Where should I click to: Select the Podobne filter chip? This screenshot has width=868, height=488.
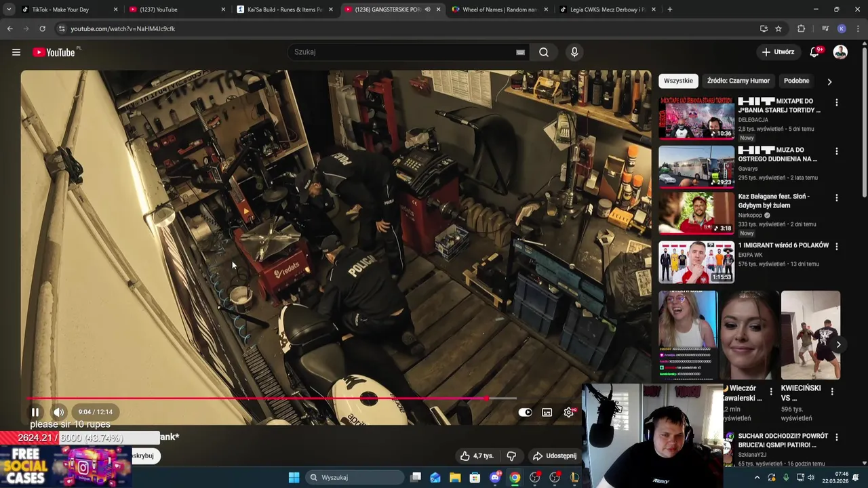click(796, 81)
